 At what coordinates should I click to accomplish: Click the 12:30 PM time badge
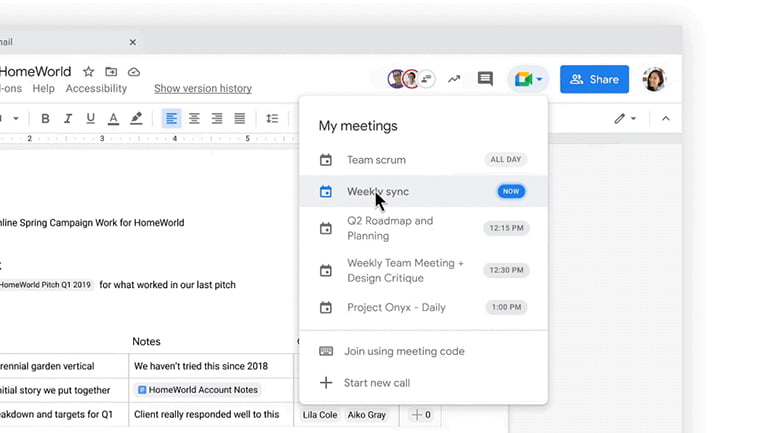click(x=506, y=271)
